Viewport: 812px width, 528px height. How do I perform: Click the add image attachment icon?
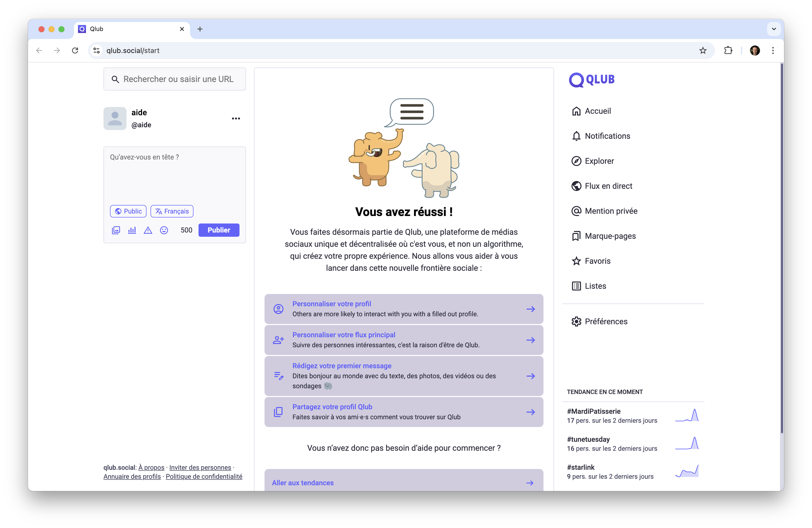click(116, 230)
